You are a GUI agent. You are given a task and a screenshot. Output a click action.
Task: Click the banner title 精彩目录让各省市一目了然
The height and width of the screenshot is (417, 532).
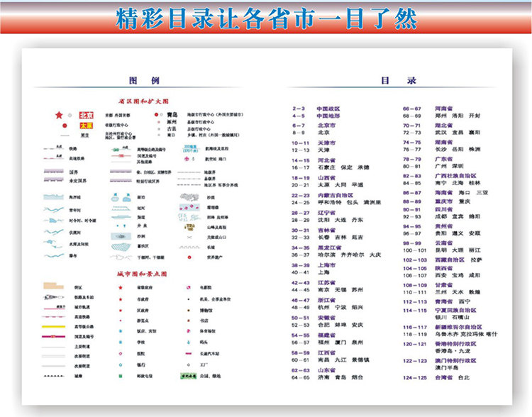[266, 19]
